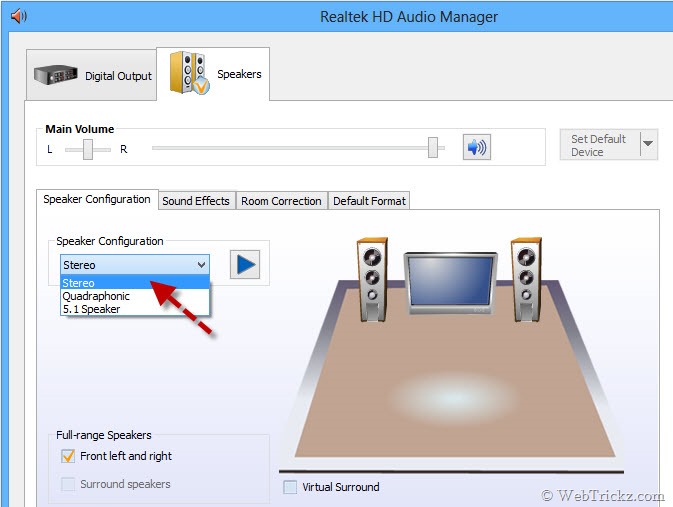Mute with the Main Volume speaker button
This screenshot has width=673, height=507.
coord(476,147)
